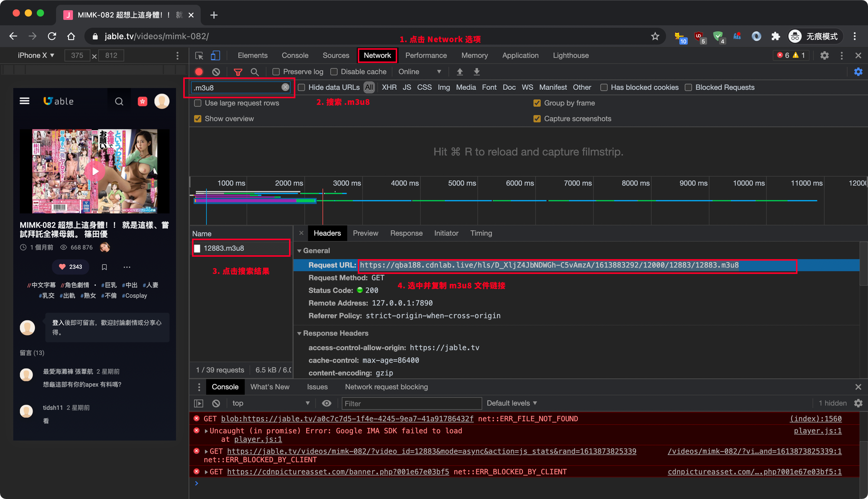
Task: Clear the console messages
Action: [x=216, y=403]
